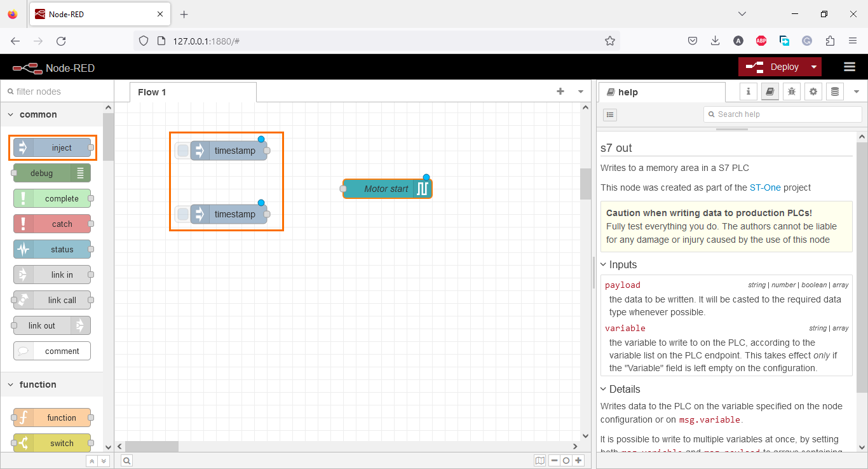Open the debug messages sidebar
The height and width of the screenshot is (469, 868).
[x=791, y=92]
